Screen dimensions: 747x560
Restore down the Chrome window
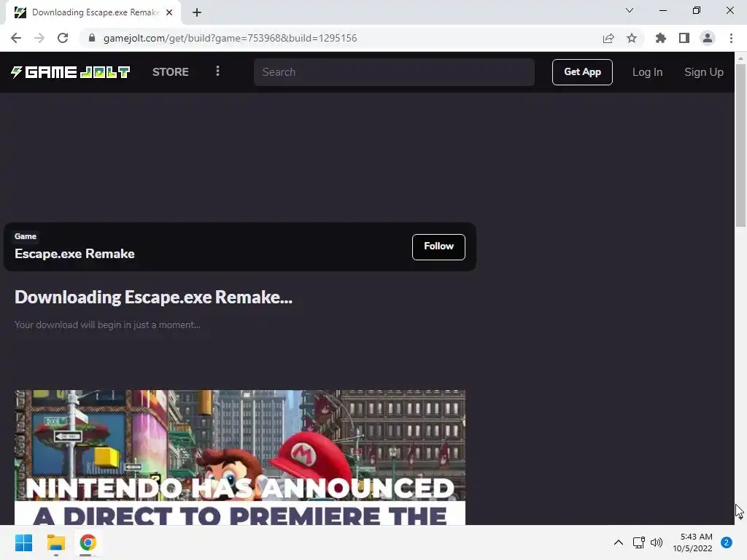[x=697, y=10]
